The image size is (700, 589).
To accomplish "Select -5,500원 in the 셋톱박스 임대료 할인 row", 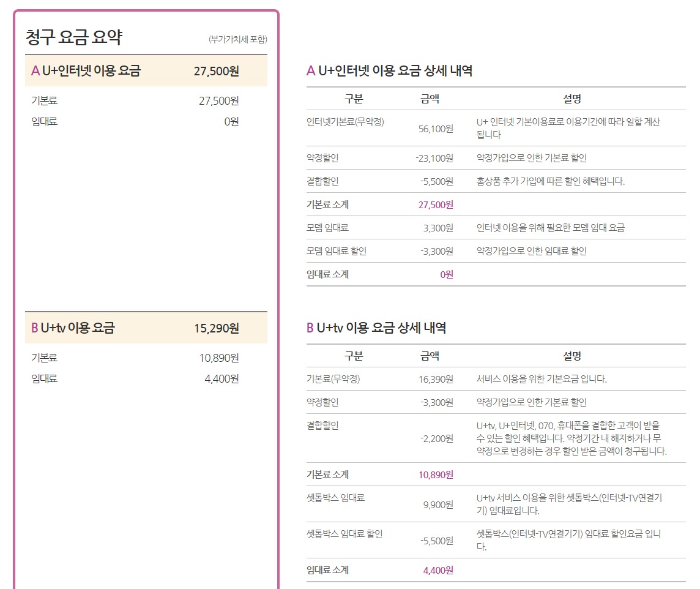I will (437, 541).
